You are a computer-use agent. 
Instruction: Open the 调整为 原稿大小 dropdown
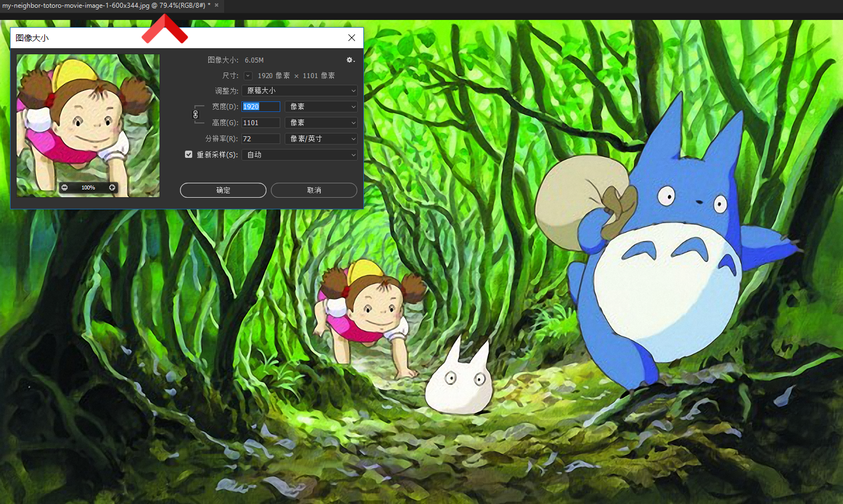pos(300,90)
